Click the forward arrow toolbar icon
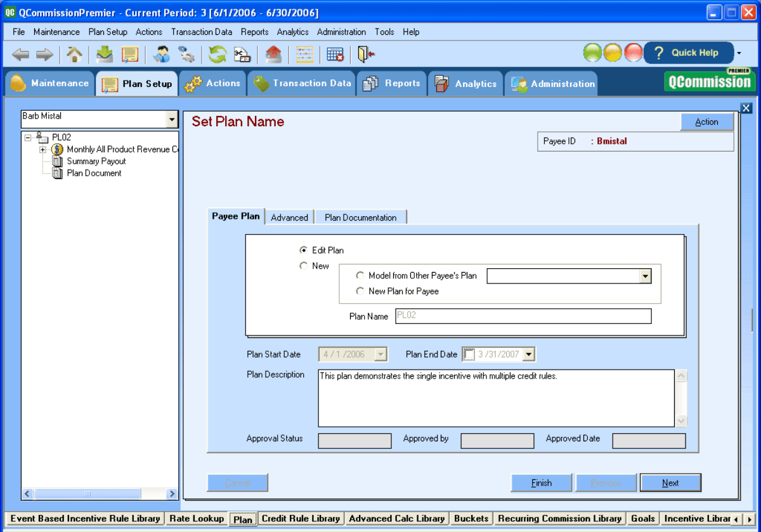This screenshot has width=761, height=532. pyautogui.click(x=44, y=55)
